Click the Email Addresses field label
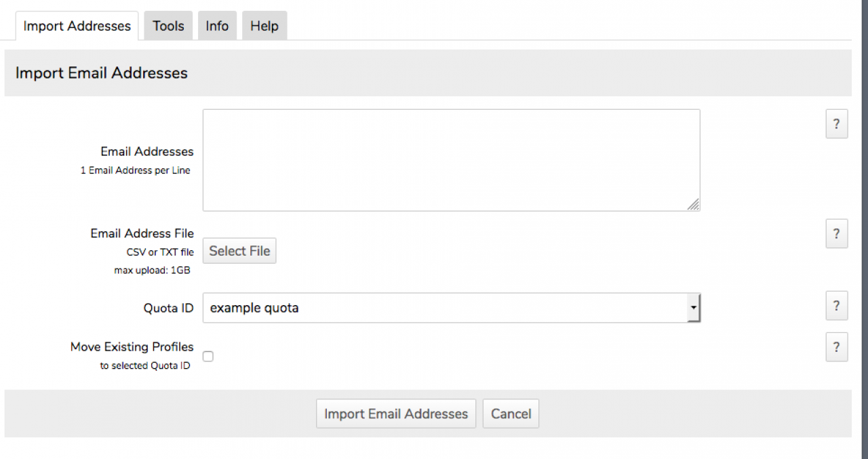Screen dimensions: 868x459 (x=146, y=151)
